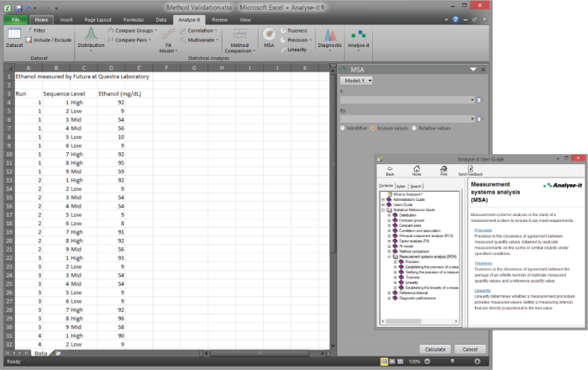Open the Distribution analysis tool
This screenshot has height=370, width=588.
coord(91,38)
